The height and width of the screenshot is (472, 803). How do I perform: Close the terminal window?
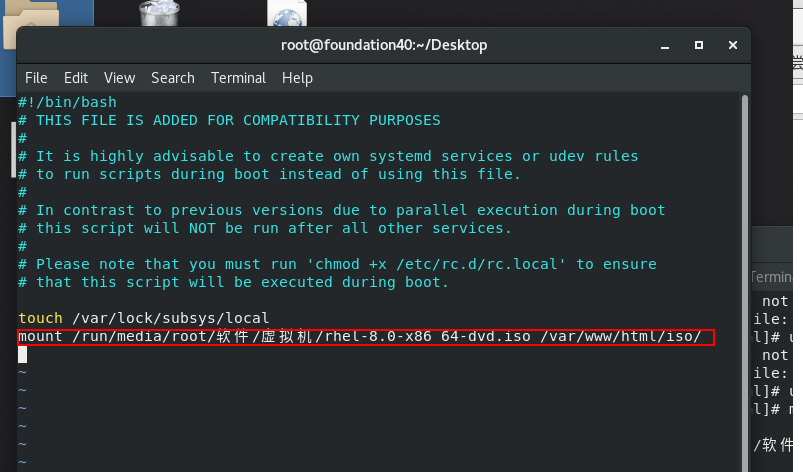(x=733, y=46)
